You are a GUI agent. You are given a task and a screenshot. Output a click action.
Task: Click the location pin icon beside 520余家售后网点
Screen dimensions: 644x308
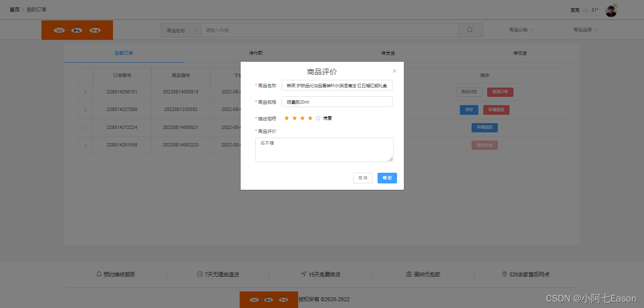click(x=504, y=274)
